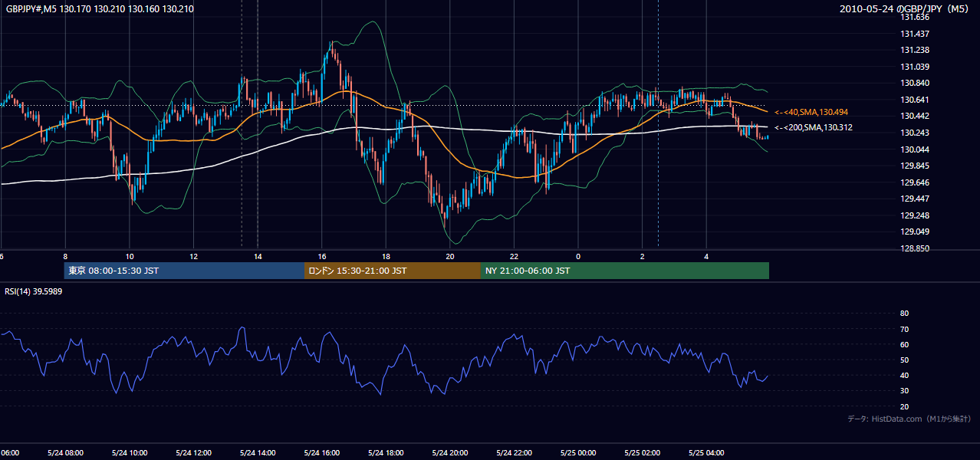Click hour label 0 under price chart
980x460 pixels.
(x=578, y=257)
